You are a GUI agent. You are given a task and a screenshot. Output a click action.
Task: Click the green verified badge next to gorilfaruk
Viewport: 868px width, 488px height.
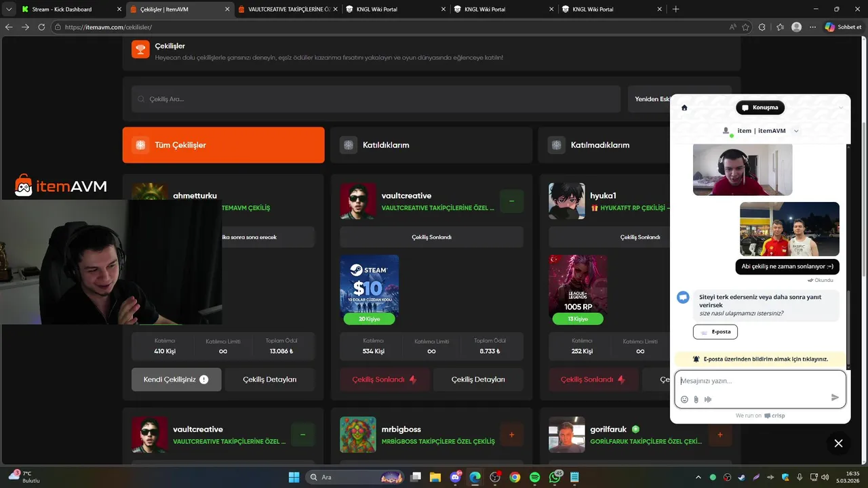click(x=635, y=429)
